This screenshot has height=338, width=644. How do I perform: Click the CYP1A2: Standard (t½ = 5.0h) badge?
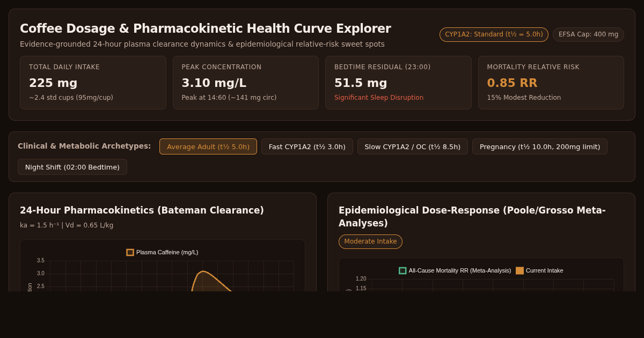(494, 34)
